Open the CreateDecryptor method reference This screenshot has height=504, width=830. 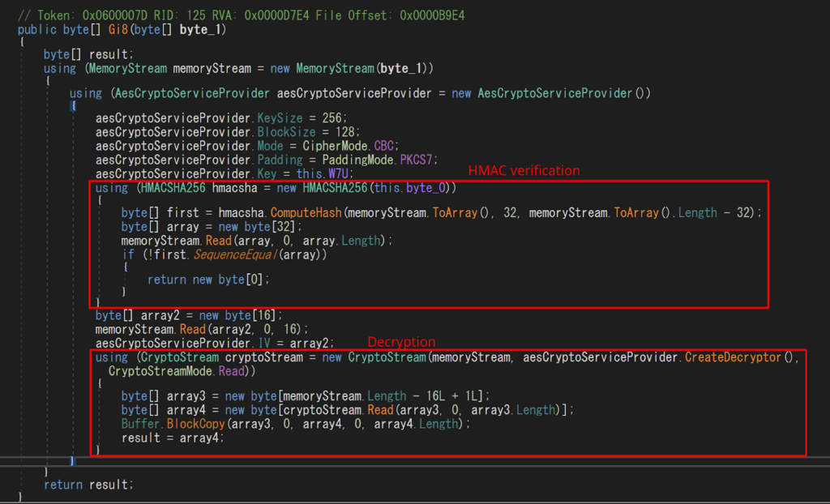coord(740,357)
